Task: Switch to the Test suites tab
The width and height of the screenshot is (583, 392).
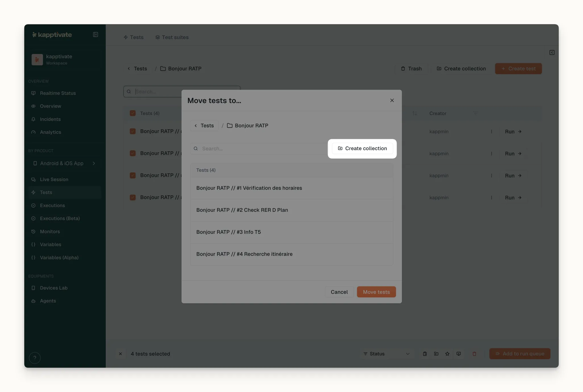Action: tap(172, 37)
